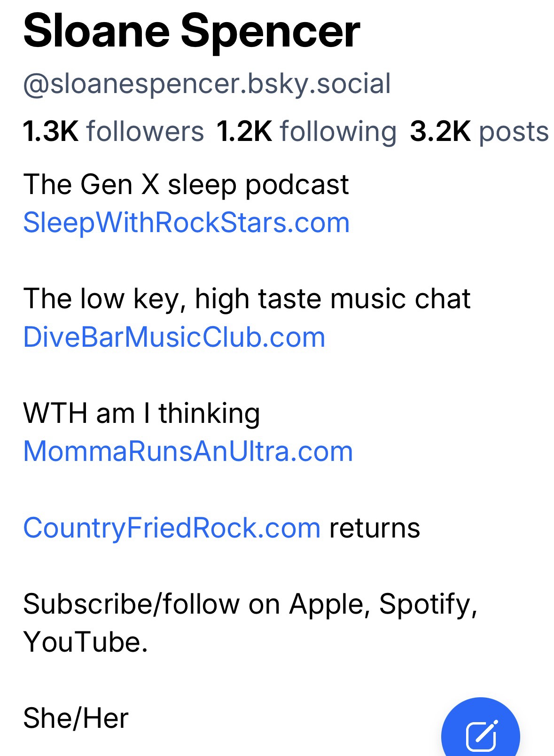Tap 'The low key, high taste music chat' text
Image resolution: width=554 pixels, height=756 pixels.
(247, 299)
